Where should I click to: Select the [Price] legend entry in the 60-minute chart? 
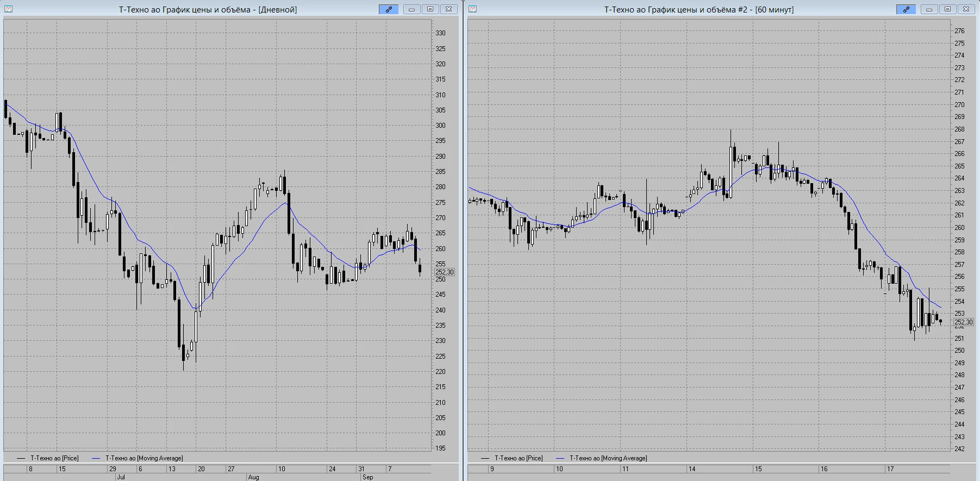[x=512, y=458]
